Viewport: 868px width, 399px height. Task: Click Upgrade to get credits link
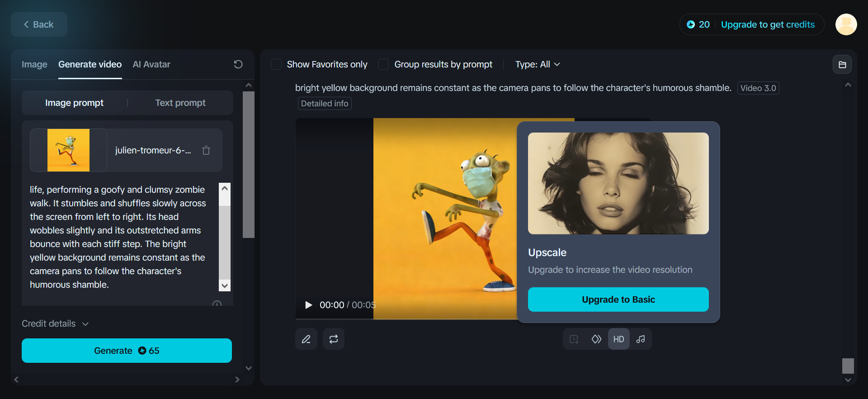768,24
